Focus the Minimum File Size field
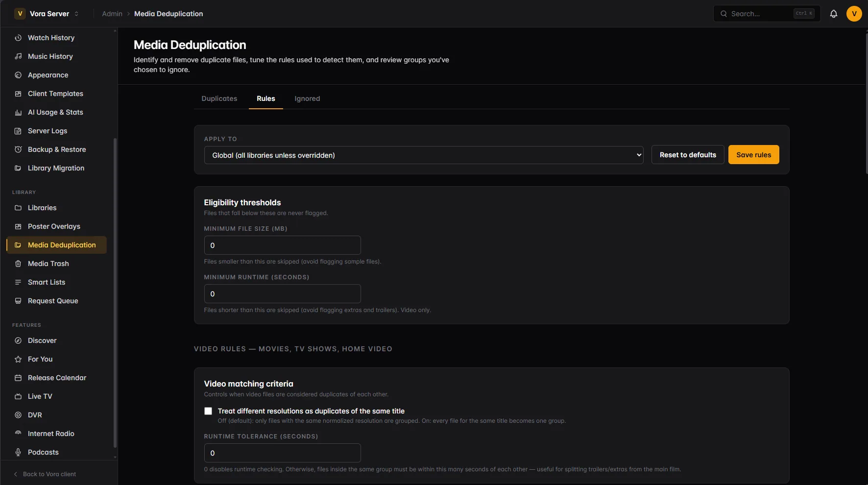 point(283,245)
